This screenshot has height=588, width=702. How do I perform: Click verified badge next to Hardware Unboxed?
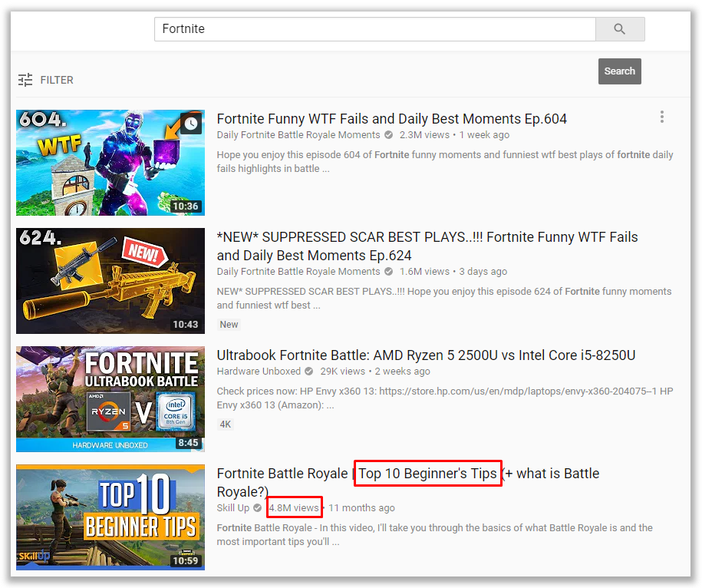click(x=309, y=372)
